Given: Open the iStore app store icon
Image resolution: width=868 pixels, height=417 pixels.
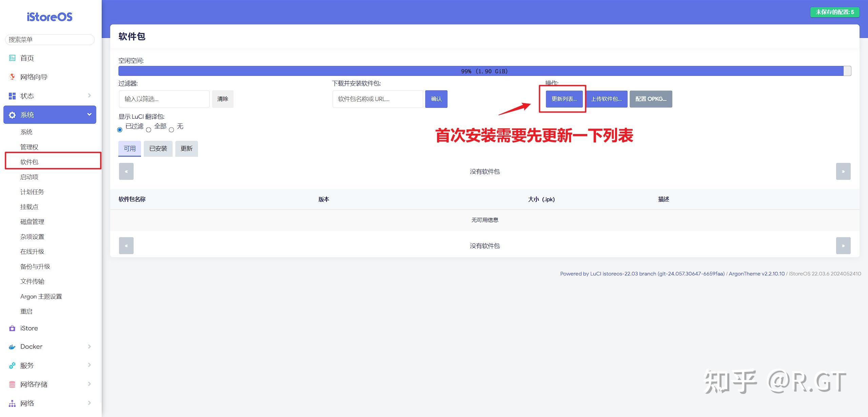Looking at the screenshot, I should click(12, 328).
